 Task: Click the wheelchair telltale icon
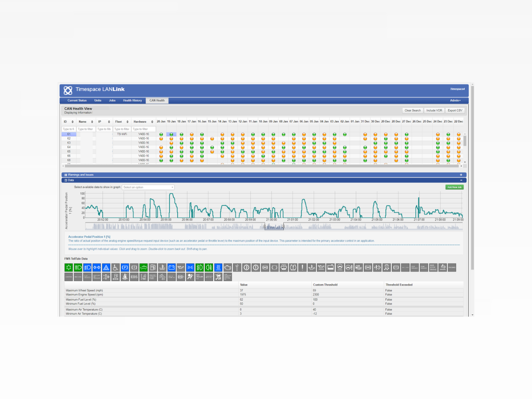(x=116, y=267)
